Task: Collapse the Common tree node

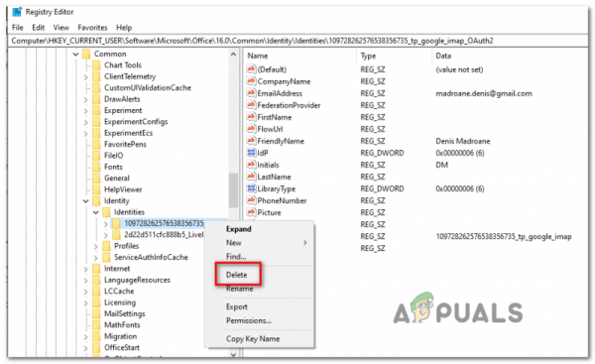Action: click(76, 54)
